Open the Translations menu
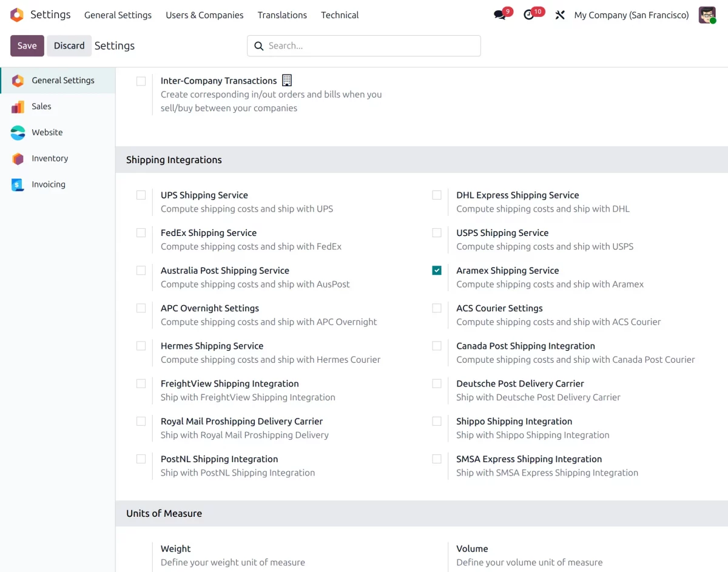This screenshot has height=572, width=728. point(282,15)
